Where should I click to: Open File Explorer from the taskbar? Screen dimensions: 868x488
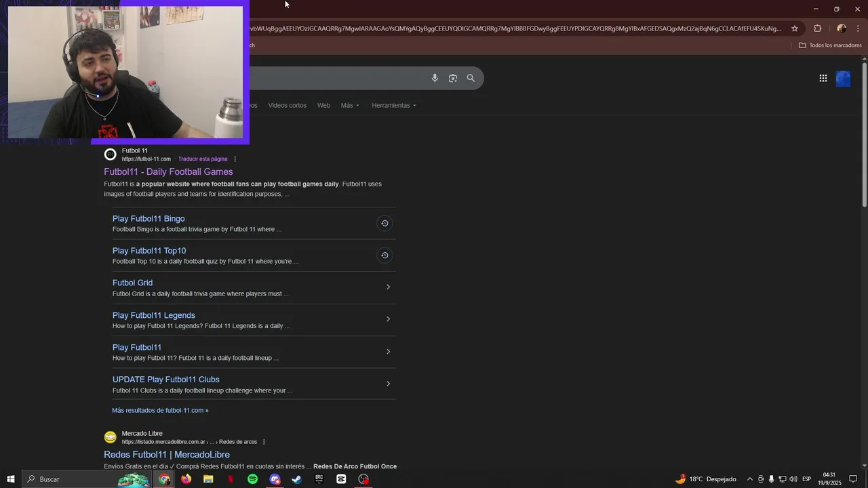click(208, 479)
